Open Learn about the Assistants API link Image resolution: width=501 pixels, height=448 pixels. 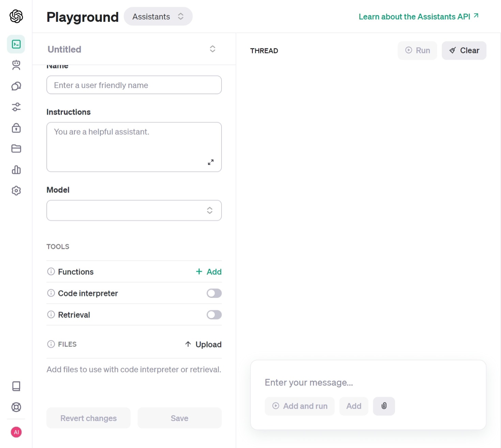[x=419, y=16]
